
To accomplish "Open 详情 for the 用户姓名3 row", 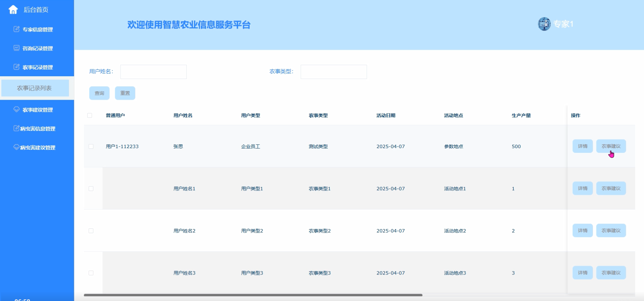I will click(x=583, y=272).
